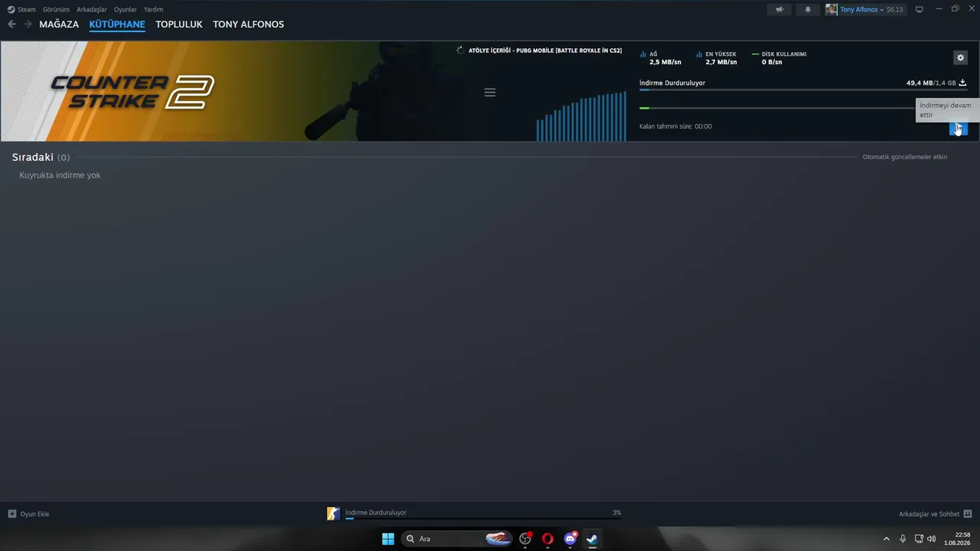Open the notifications bell

[x=807, y=9]
